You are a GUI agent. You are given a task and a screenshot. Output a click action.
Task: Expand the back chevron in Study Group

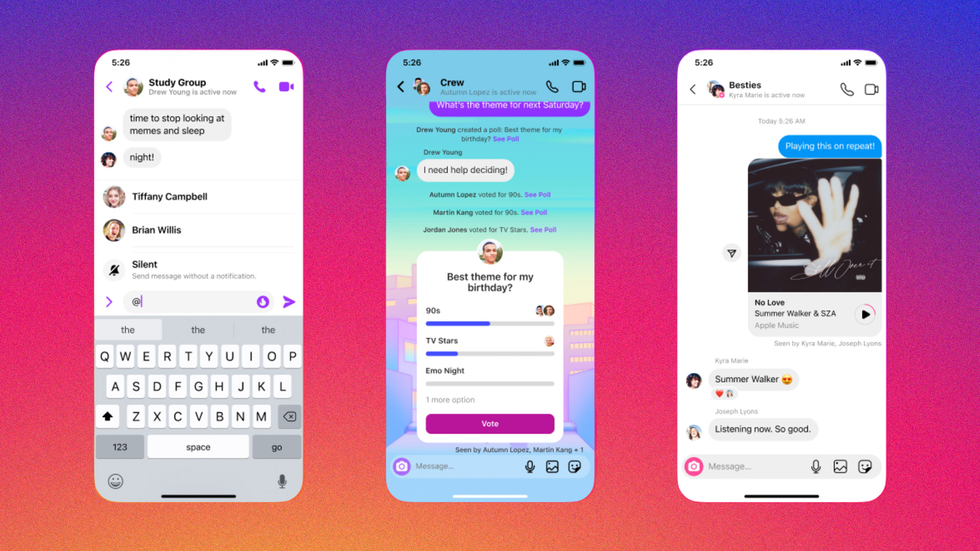click(110, 86)
